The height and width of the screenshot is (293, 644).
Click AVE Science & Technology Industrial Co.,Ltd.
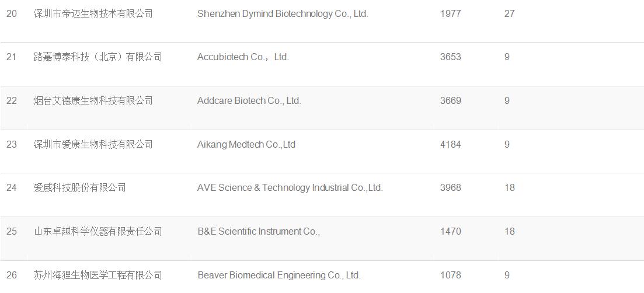click(290, 187)
